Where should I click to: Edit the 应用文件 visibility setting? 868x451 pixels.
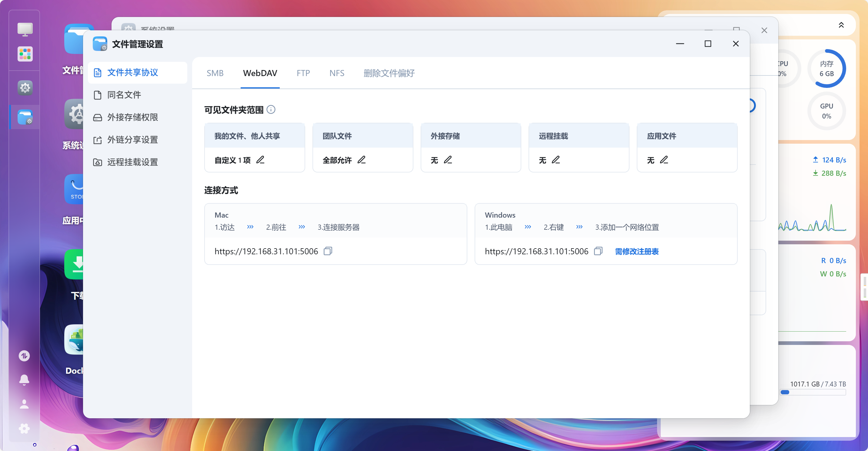coord(664,160)
